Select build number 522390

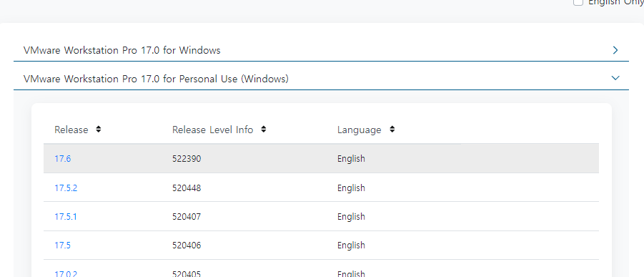187,158
